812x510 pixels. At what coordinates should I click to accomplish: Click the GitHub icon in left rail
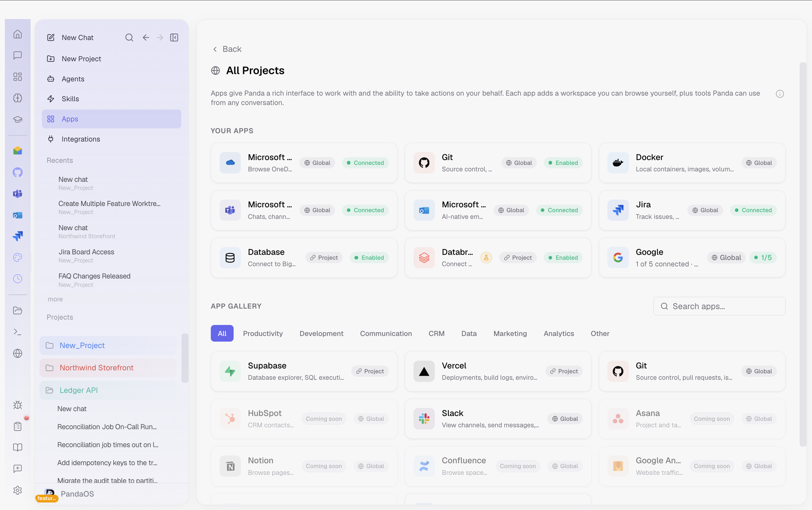17,172
